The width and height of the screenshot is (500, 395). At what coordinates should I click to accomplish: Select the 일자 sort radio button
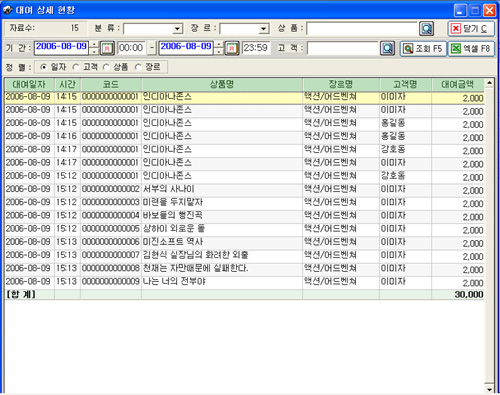(43, 67)
